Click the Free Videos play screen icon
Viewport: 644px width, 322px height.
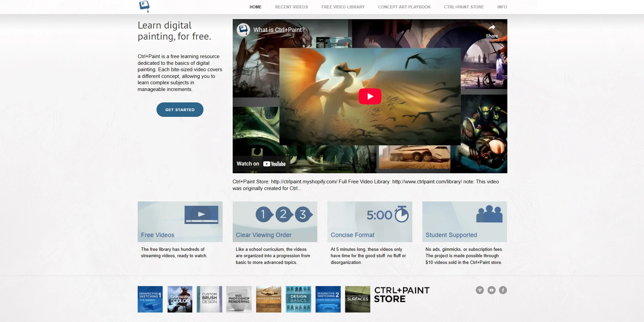point(201,215)
